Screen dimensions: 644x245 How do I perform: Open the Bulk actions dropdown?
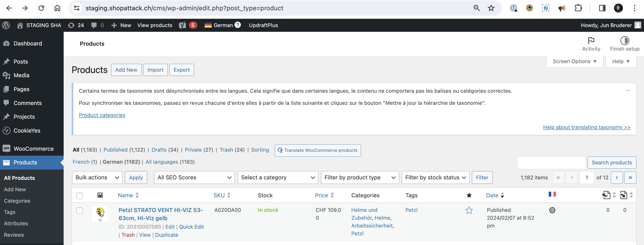[x=97, y=178]
